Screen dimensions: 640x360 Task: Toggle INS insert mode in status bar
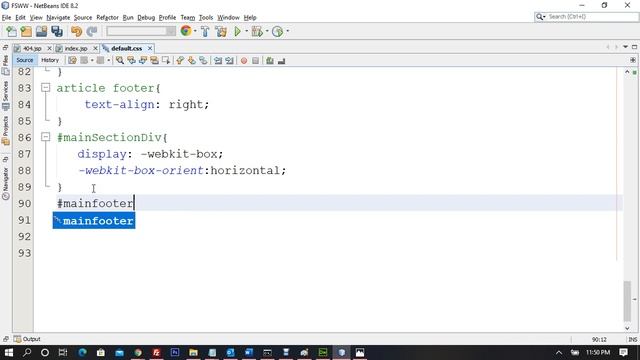point(633,339)
